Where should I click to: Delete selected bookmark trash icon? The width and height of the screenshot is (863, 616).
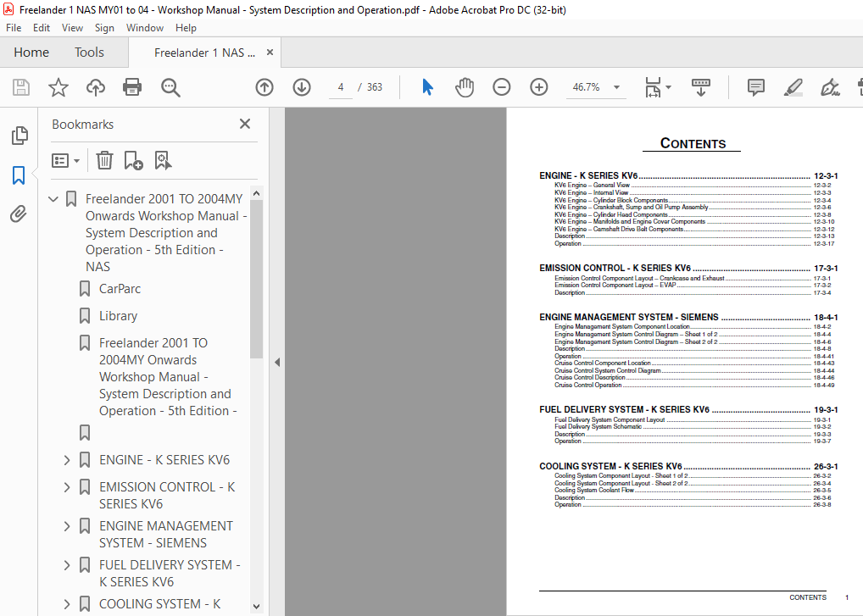coord(104,161)
